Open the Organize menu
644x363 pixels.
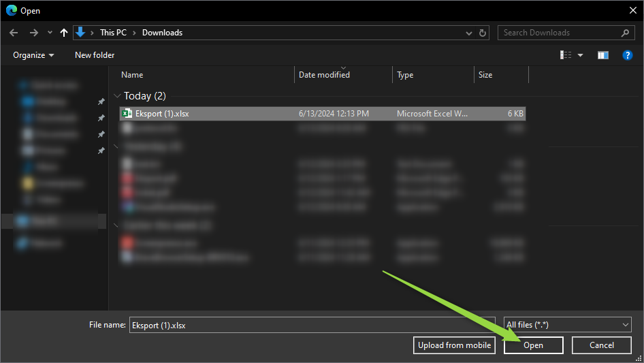[x=33, y=55]
